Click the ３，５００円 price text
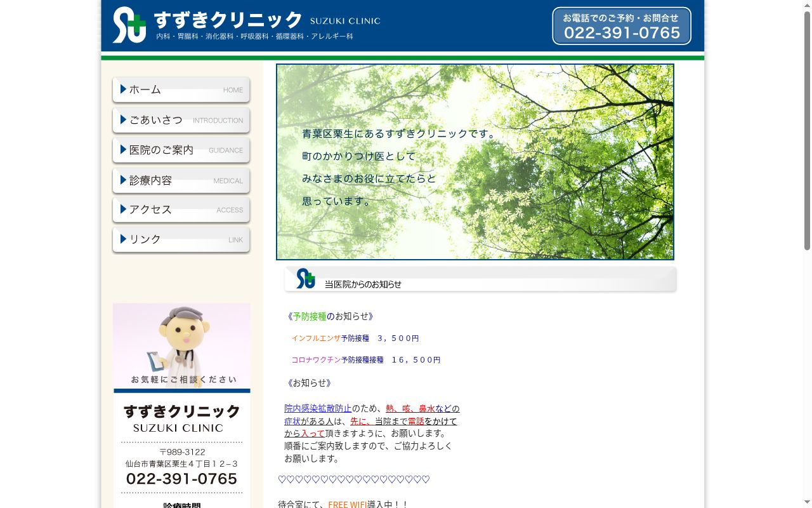Screen dimensions: 812x508 398,338
